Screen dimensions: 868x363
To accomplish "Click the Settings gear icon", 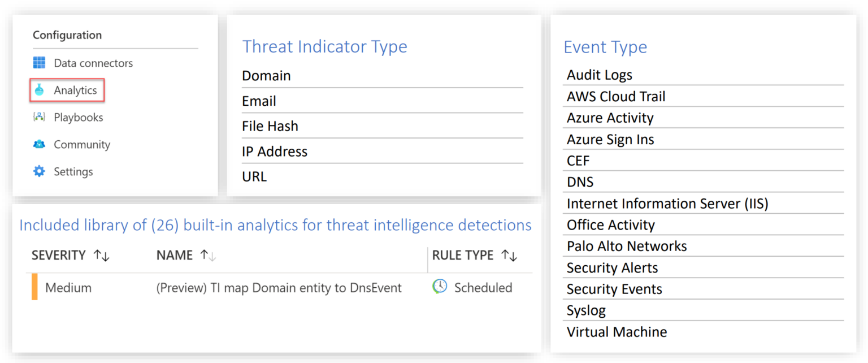I will tap(39, 171).
